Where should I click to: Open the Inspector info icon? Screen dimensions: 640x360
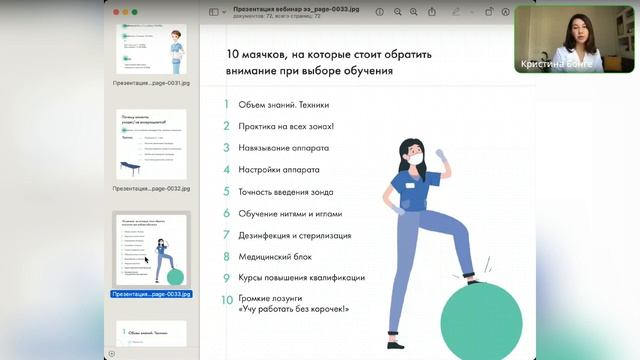tap(380, 12)
